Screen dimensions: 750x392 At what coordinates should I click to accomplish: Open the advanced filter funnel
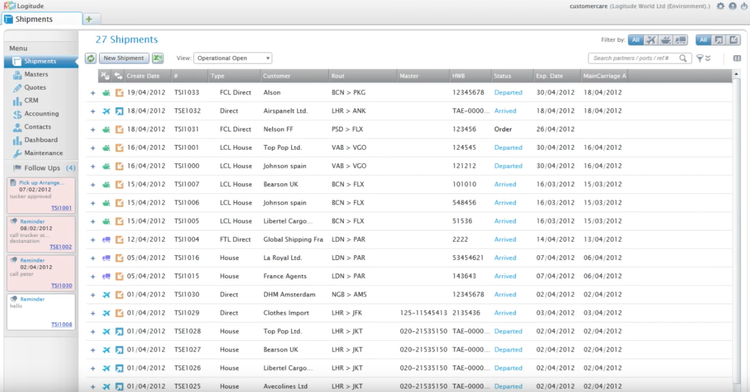click(700, 58)
